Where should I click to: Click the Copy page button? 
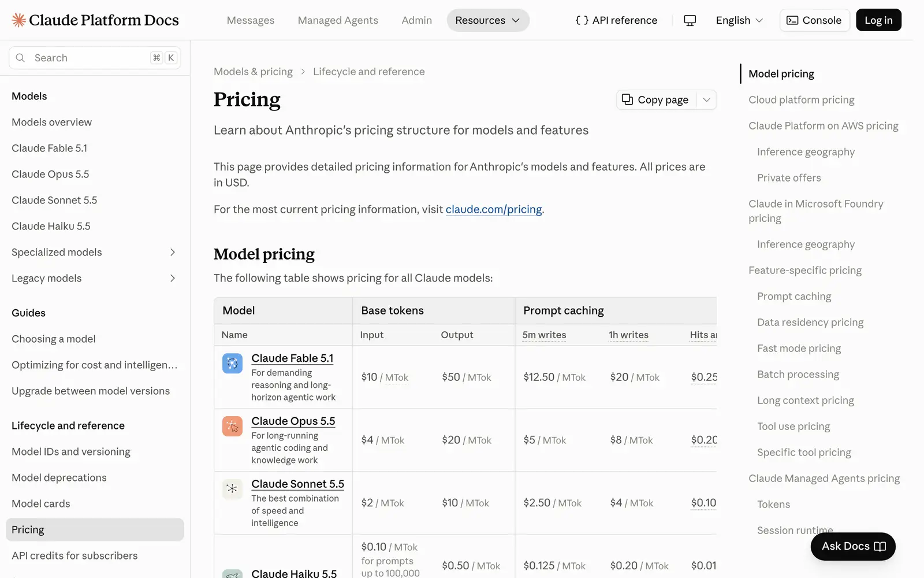pos(656,99)
